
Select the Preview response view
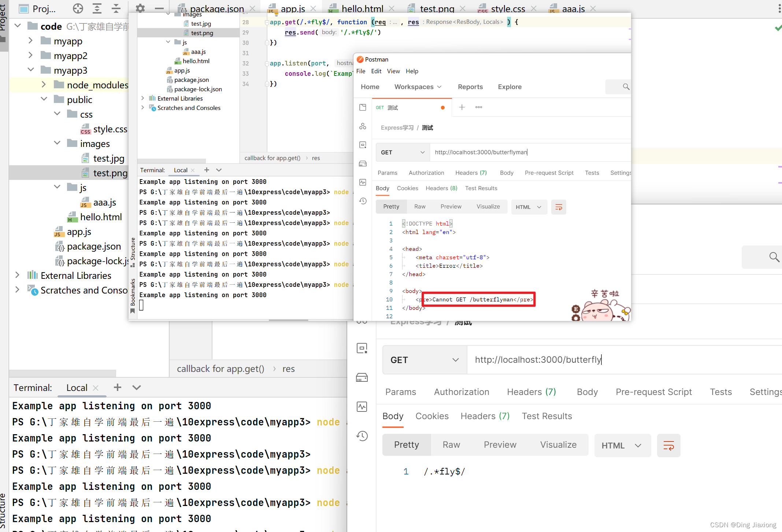(500, 445)
